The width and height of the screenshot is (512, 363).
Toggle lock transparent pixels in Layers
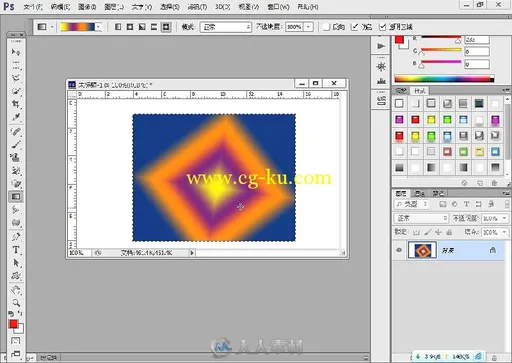point(416,232)
